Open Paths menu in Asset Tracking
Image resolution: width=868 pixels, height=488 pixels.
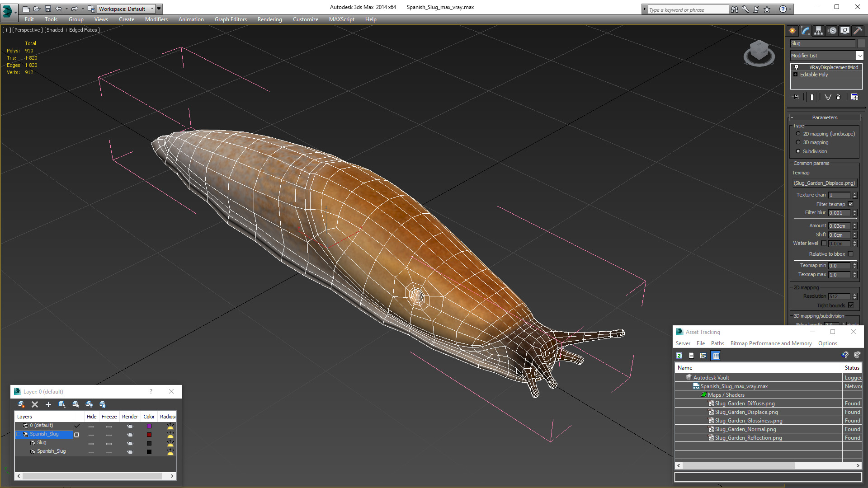717,343
